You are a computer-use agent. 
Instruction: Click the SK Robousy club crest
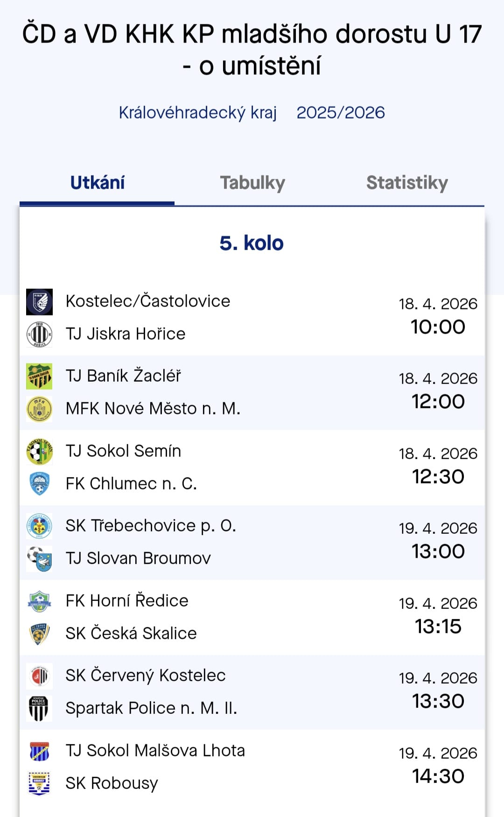[x=39, y=783]
